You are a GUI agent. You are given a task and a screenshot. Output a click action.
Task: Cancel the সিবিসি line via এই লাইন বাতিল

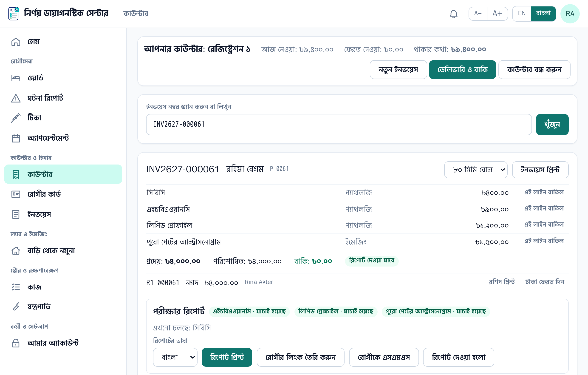pos(544,193)
